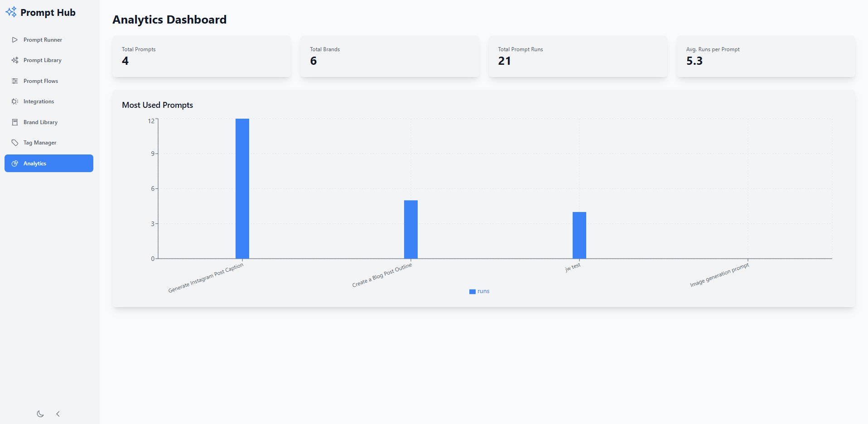The width and height of the screenshot is (868, 424).
Task: Click the jw test bar in chart
Action: coord(579,235)
